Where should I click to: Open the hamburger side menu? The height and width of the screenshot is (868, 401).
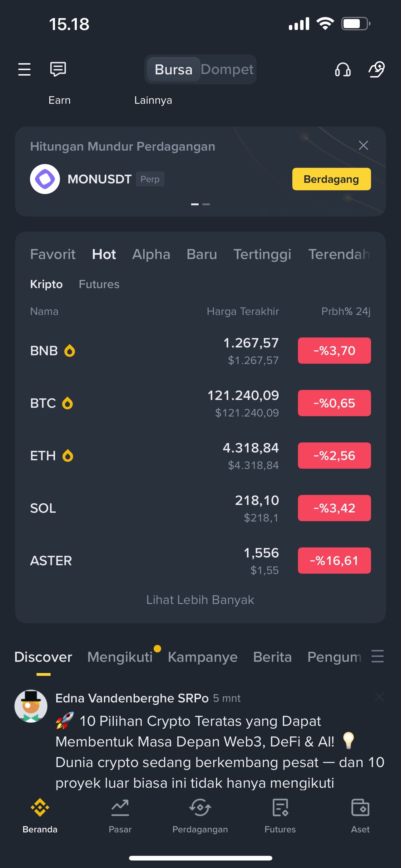24,69
